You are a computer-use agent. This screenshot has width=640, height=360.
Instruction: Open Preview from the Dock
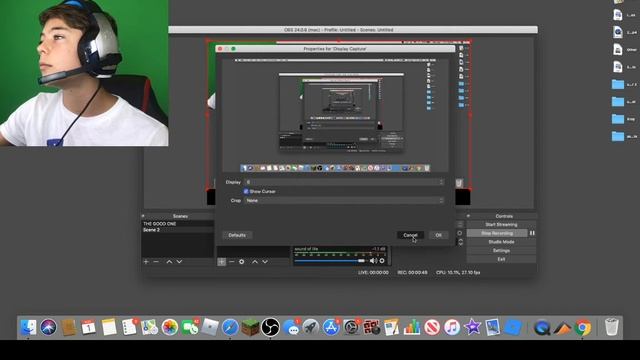[492, 327]
